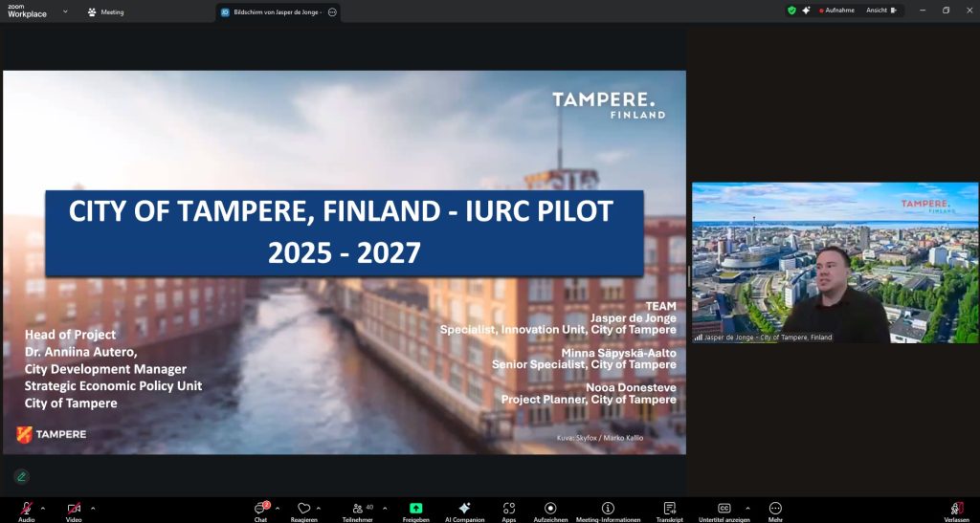Open the Transkript panel

click(670, 509)
